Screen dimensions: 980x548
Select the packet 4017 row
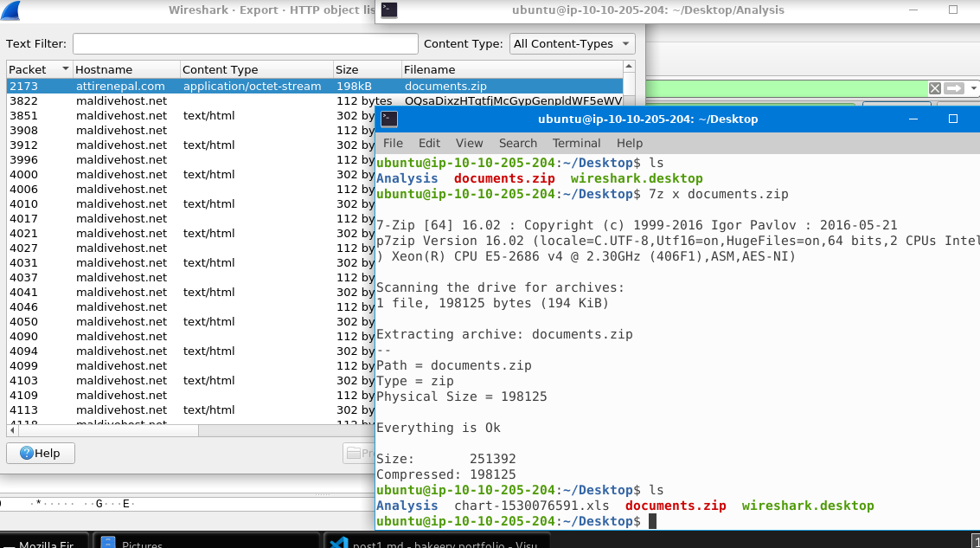click(x=190, y=218)
